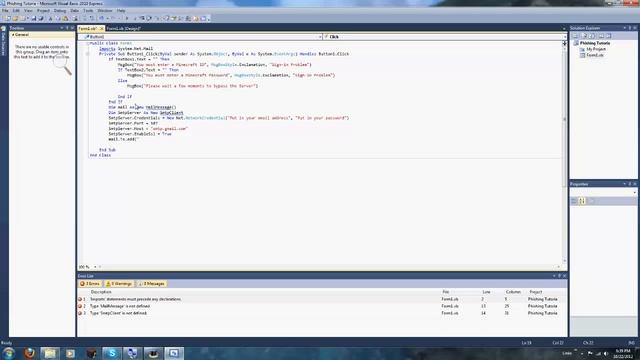Collapse the Public Class outline node

(x=87, y=43)
